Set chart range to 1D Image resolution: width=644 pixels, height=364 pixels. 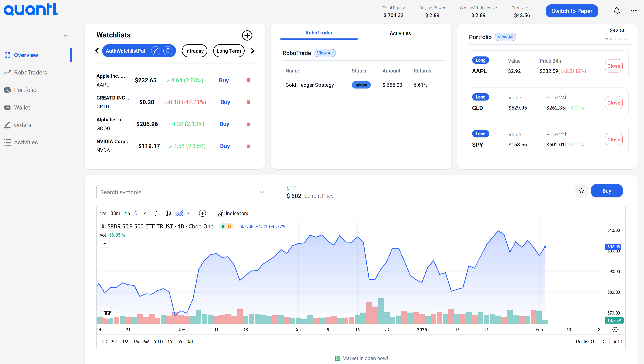(104, 341)
